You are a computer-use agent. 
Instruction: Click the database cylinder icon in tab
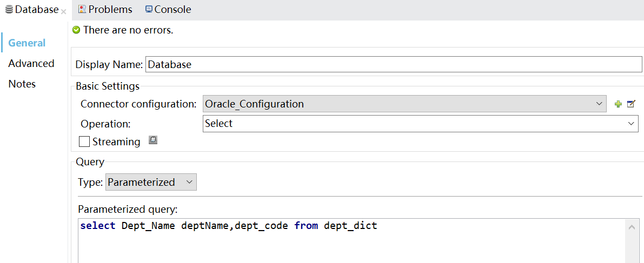tap(9, 10)
